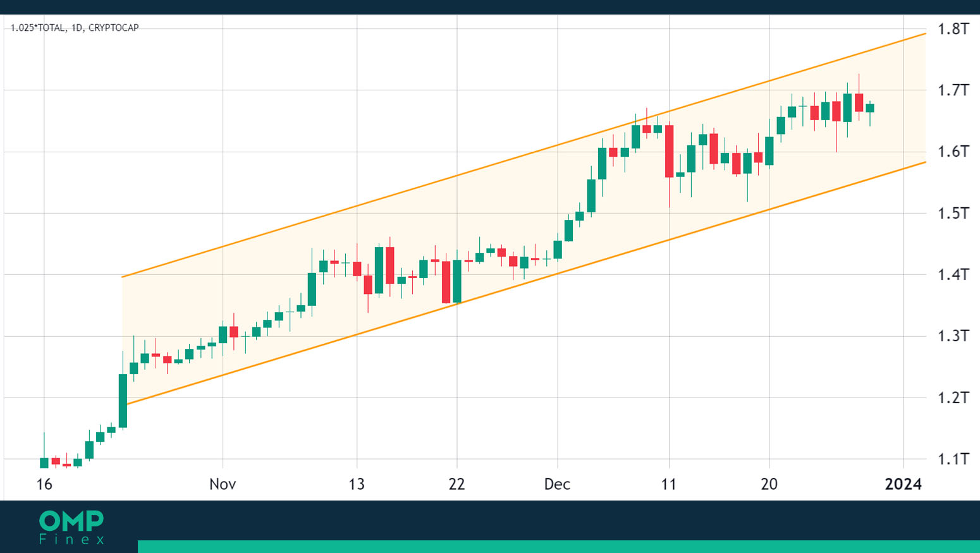Select the 1.8T price axis label
This screenshot has width=980, height=553.
[x=953, y=29]
